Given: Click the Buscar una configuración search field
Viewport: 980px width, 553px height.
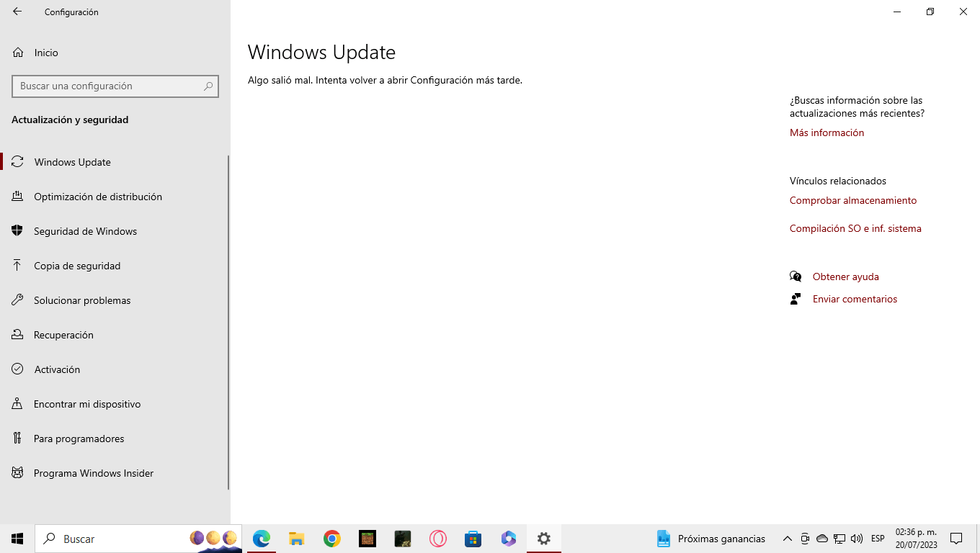Looking at the screenshot, I should click(115, 86).
